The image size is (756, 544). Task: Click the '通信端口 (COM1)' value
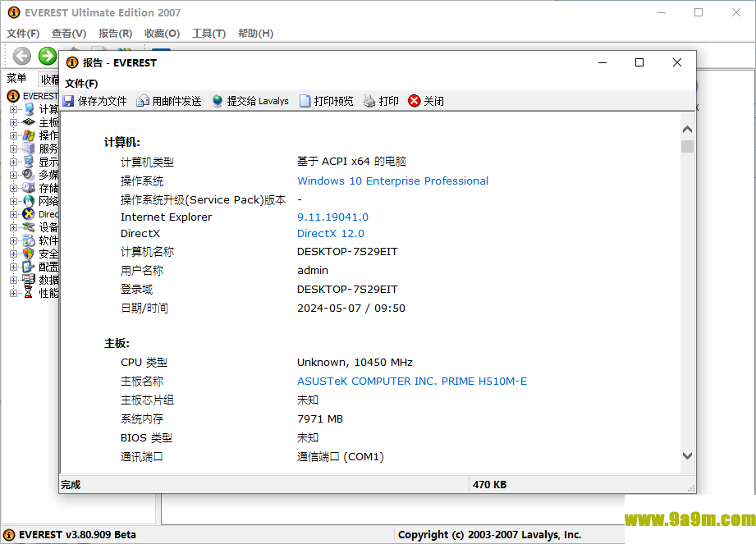pyautogui.click(x=341, y=457)
